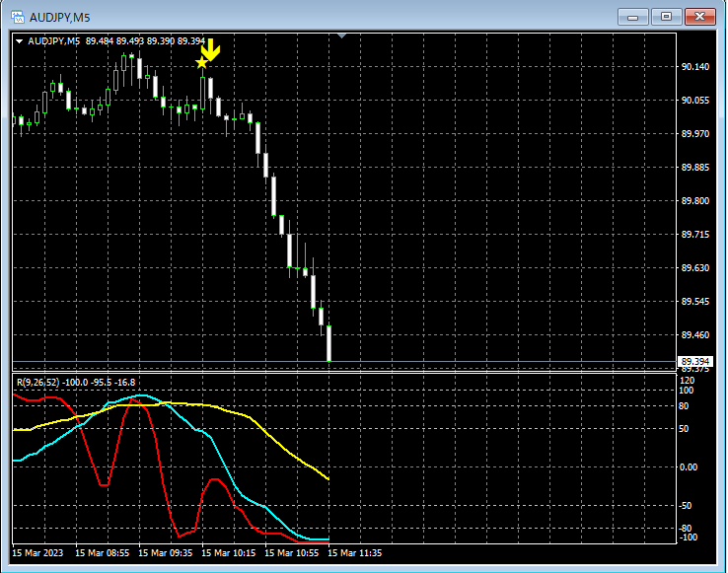The image size is (728, 573).
Task: Click the 90.055 price scale label
Action: pyautogui.click(x=695, y=101)
